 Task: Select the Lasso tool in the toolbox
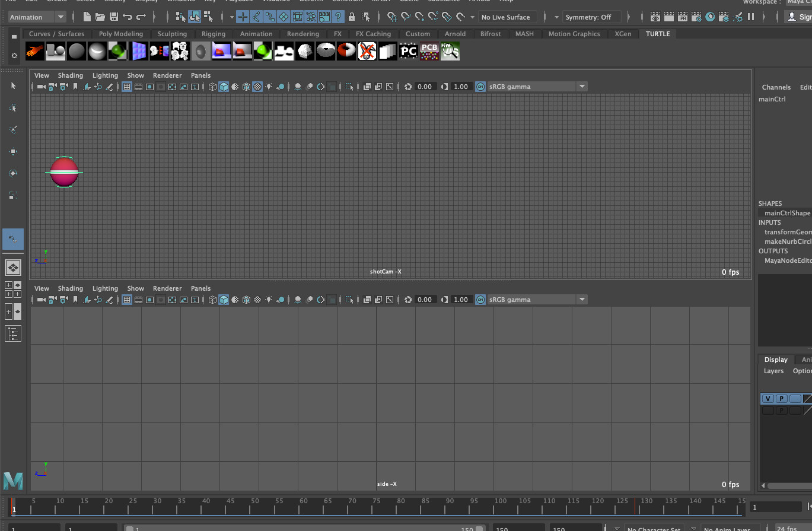pyautogui.click(x=13, y=108)
